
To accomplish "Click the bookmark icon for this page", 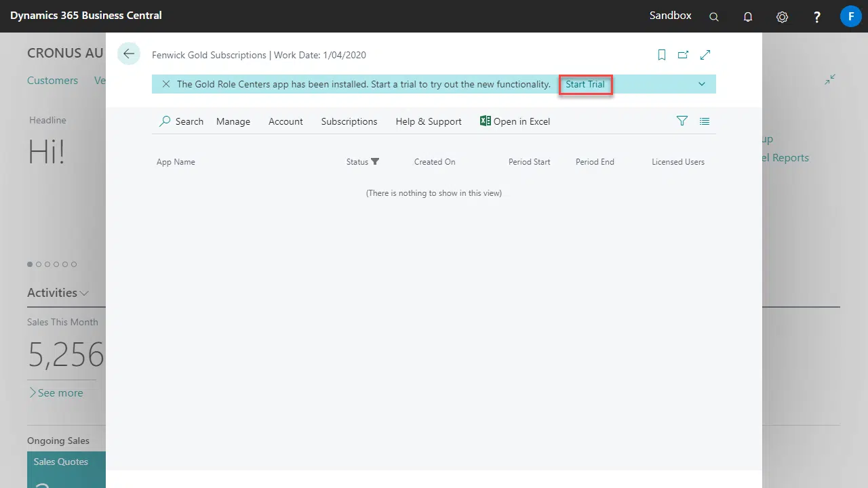I will tap(662, 55).
